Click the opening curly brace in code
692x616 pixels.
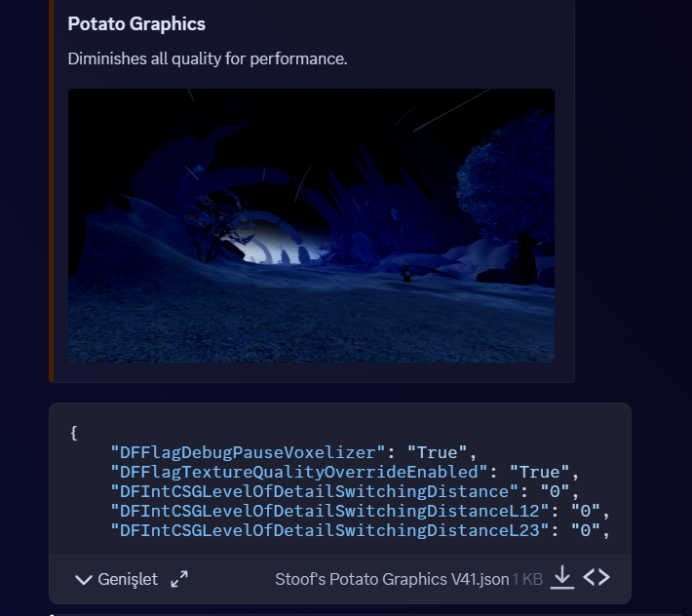click(x=73, y=433)
